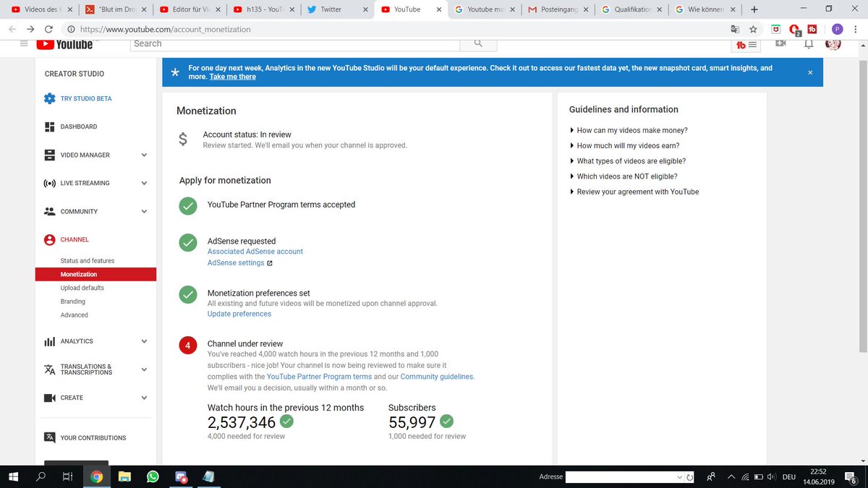Click the YouTube logo in the header
868x488 pixels.
64,44
